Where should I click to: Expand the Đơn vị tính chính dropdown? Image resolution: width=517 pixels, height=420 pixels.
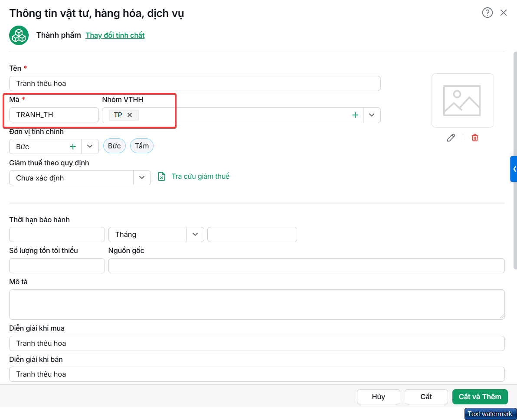coord(90,147)
